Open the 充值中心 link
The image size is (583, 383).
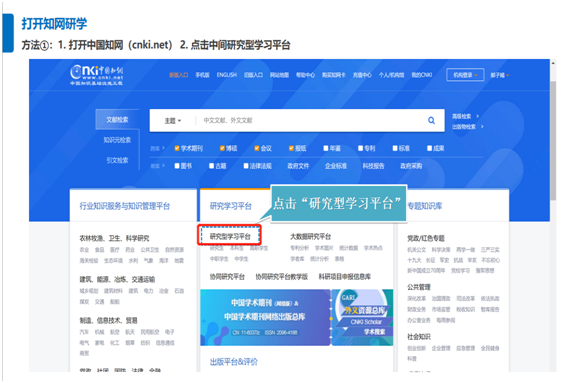click(x=362, y=75)
